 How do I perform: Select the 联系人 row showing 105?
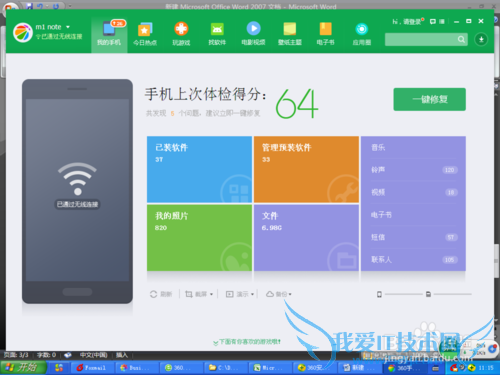[413, 259]
